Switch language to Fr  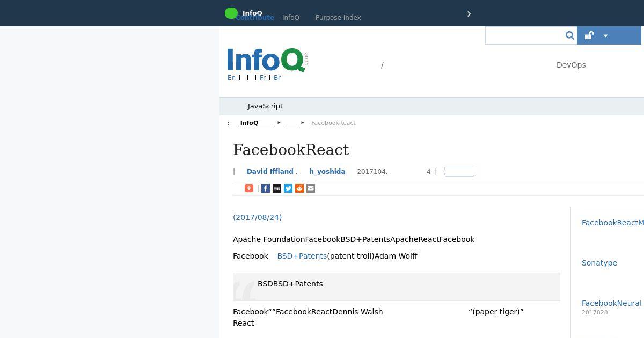point(262,78)
